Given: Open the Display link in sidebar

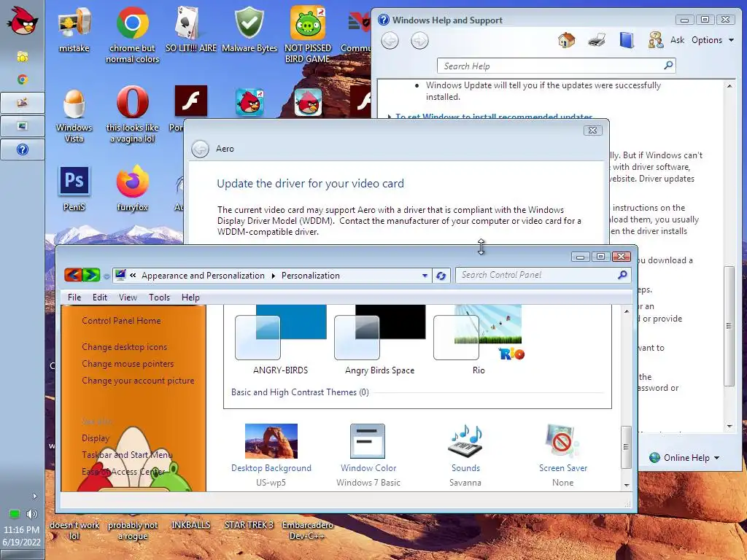Looking at the screenshot, I should [96, 438].
